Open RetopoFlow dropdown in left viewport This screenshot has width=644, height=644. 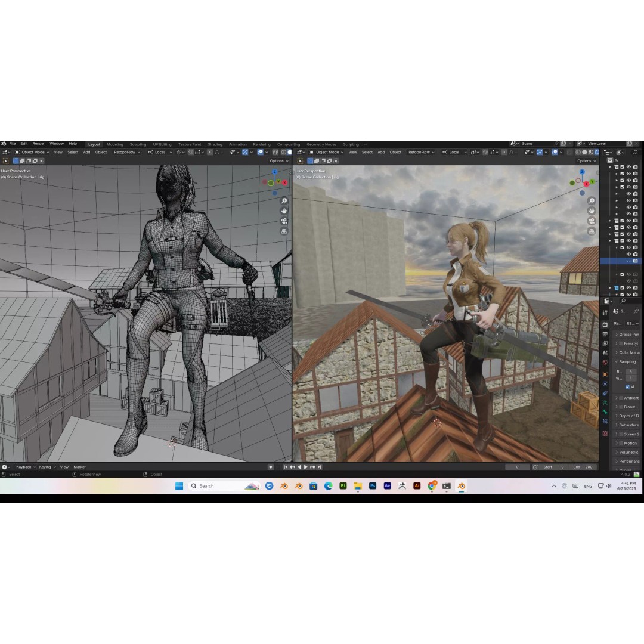pyautogui.click(x=127, y=152)
